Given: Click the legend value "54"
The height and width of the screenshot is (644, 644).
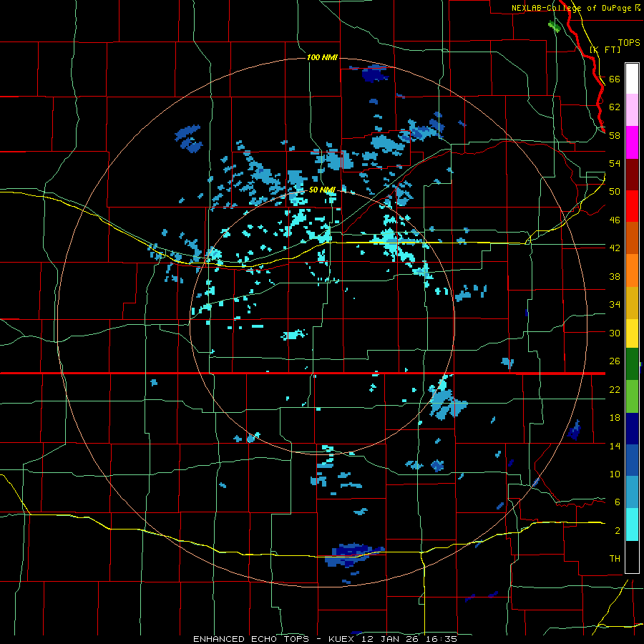Looking at the screenshot, I should click(615, 163).
